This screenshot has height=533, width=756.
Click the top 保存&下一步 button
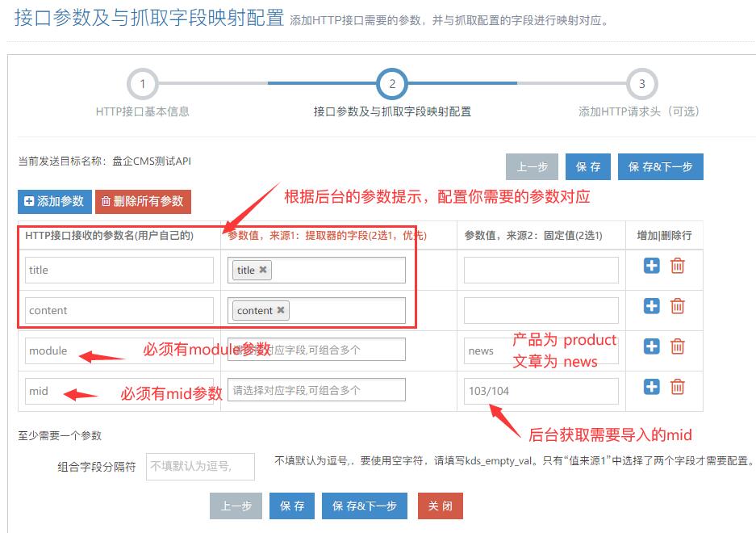click(x=661, y=166)
